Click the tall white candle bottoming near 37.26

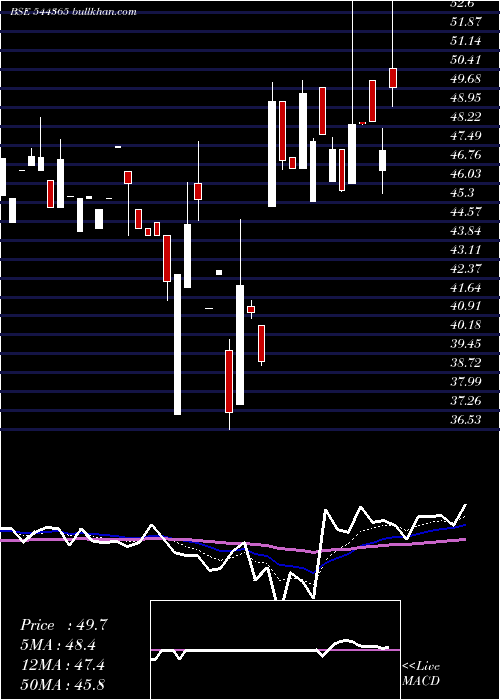tap(177, 344)
